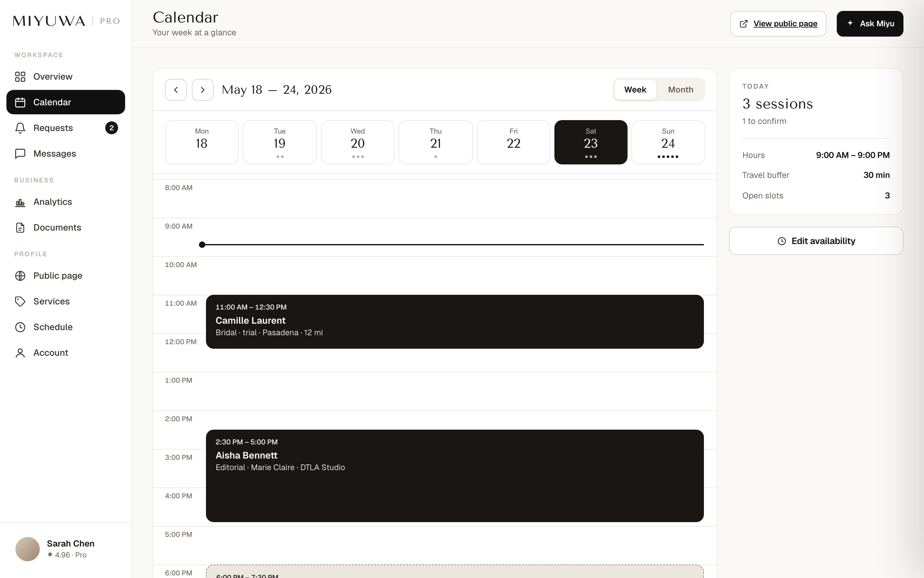
Task: Select Sun 24 day tab
Action: pos(668,142)
